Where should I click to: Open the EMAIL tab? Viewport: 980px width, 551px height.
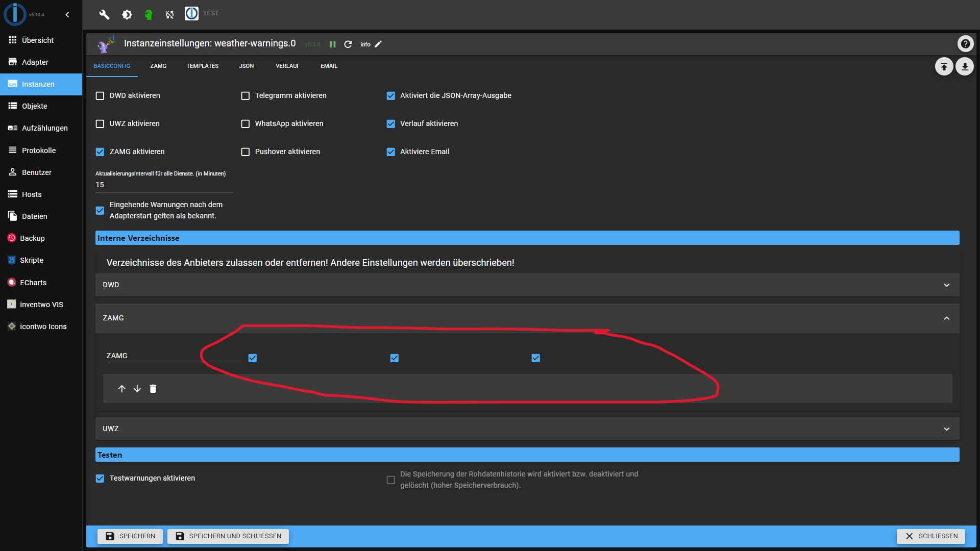point(329,66)
